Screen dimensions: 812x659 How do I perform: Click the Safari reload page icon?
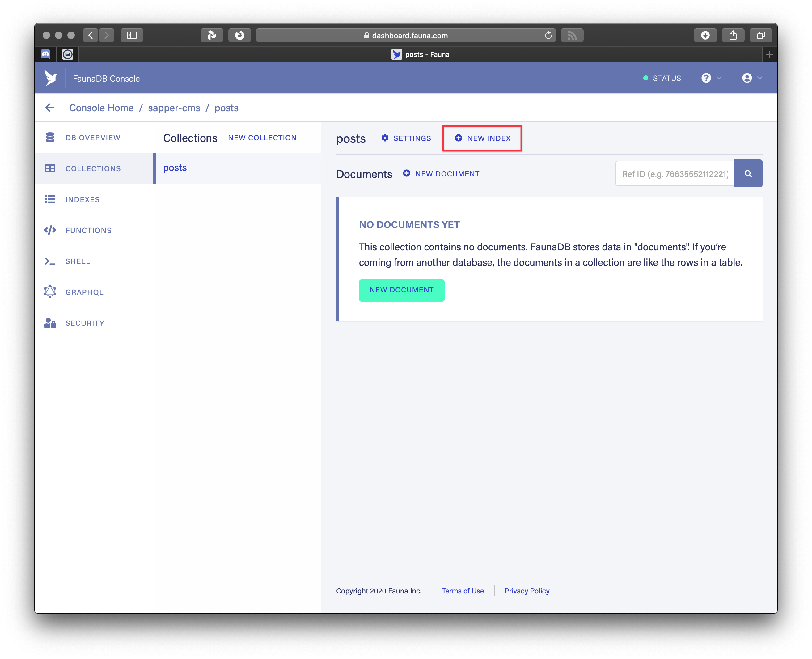(548, 35)
